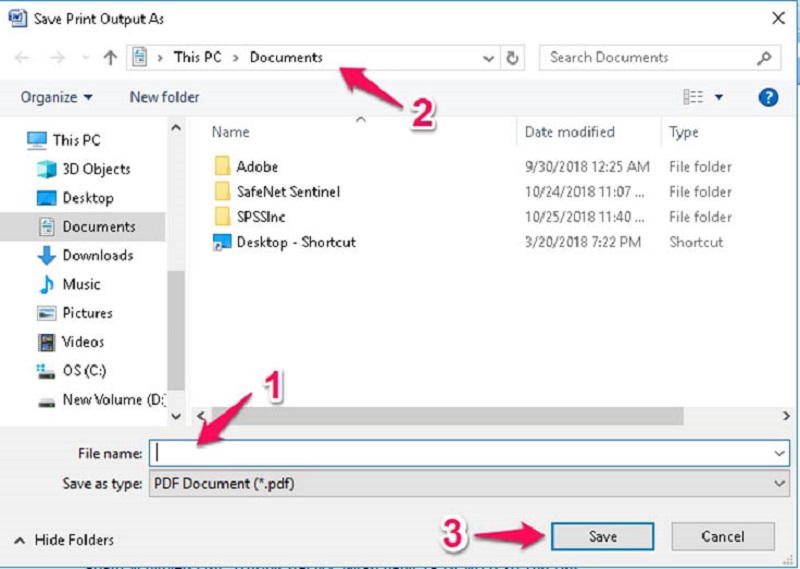Click navigation pane scroll up arrow
Screen dimensions: 800x569
click(x=176, y=128)
